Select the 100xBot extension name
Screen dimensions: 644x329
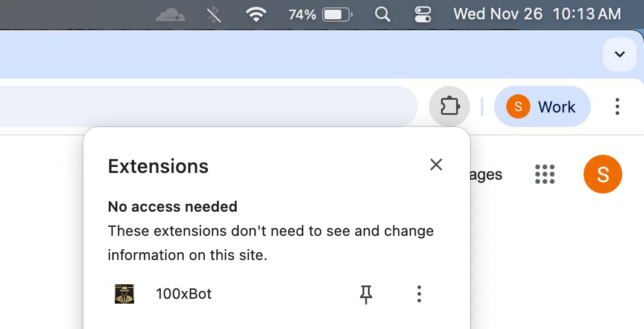pyautogui.click(x=184, y=295)
